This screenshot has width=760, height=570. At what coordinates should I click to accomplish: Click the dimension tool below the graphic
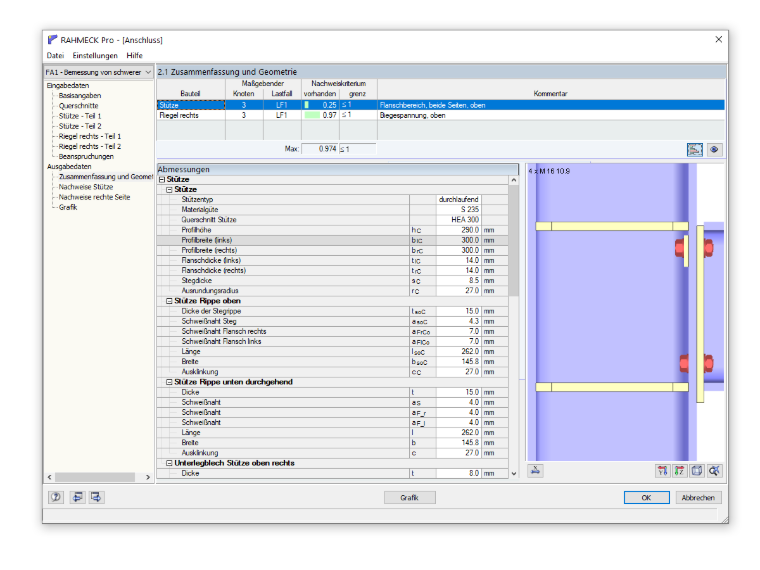click(536, 471)
